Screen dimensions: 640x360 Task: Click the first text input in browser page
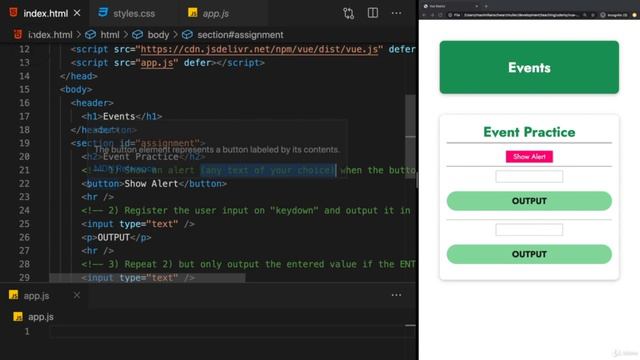coord(529,176)
